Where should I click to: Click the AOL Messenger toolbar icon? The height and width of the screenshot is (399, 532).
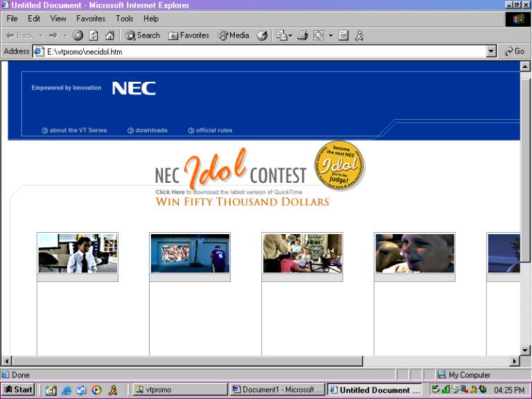(x=360, y=35)
